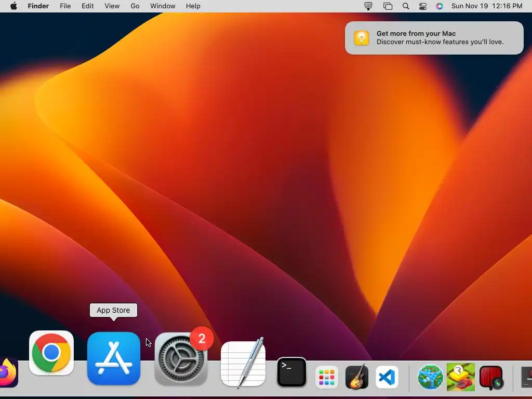Screen dimensions: 532x399
Task: Activate Siri from the menu bar
Action: [x=440, y=6]
